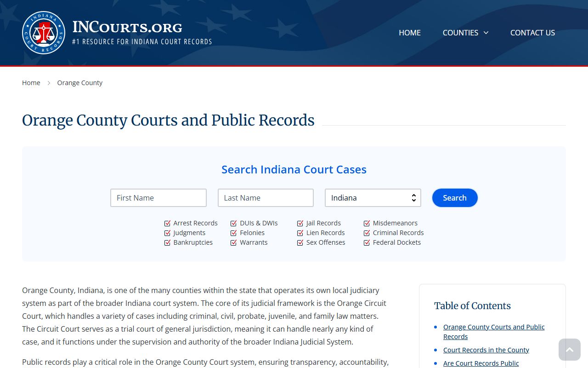The height and width of the screenshot is (368, 588).
Task: Open the INCourts.org site title link
Action: (x=127, y=27)
